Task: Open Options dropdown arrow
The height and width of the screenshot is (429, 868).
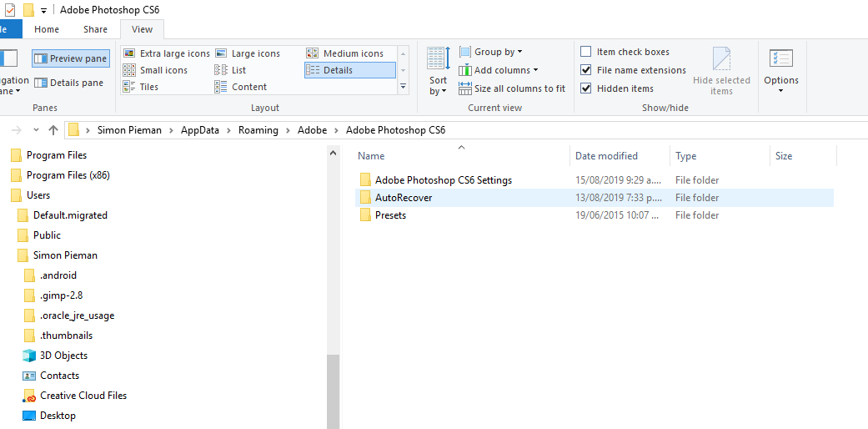Action: pos(781,91)
